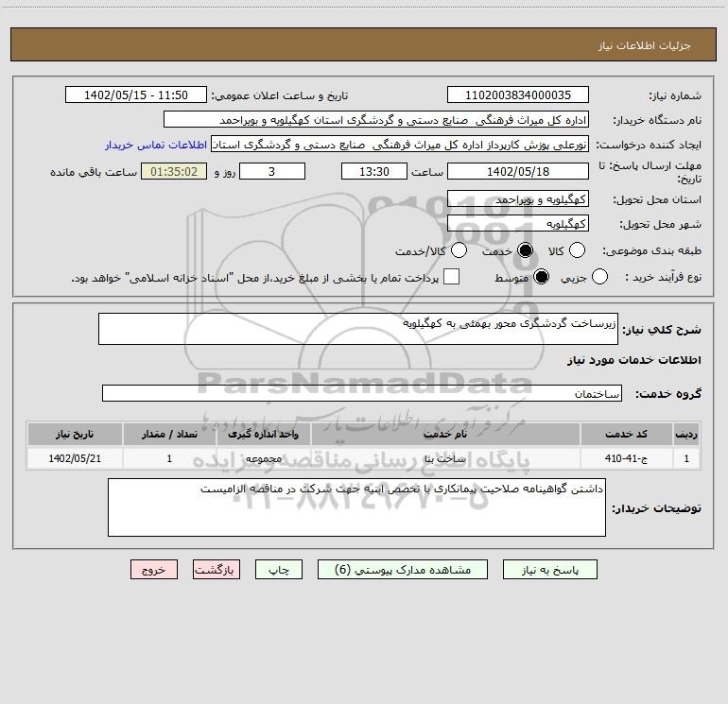The height and width of the screenshot is (704, 728).
Task: Click the delivery city field کهگیلویه
Action: point(518,224)
